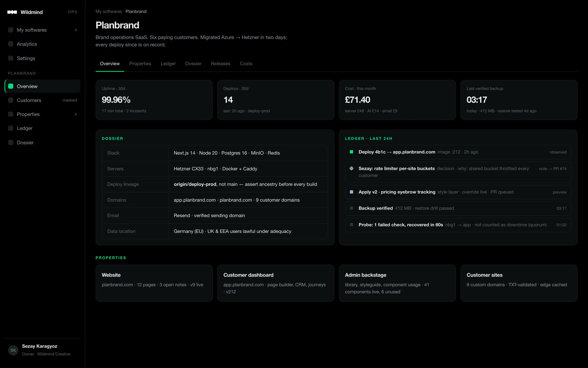Click the PROPERTIES section heading
Viewport: 588px width, 368px height.
click(x=111, y=258)
